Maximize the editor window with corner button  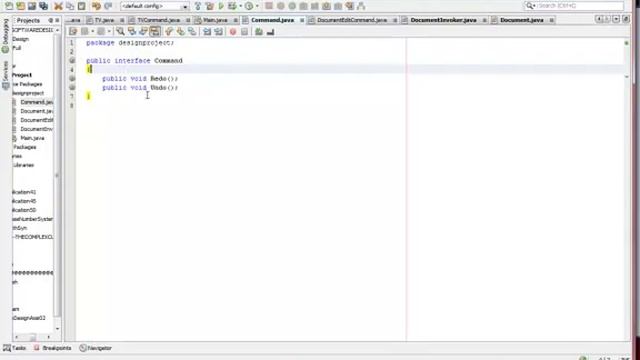(x=626, y=20)
